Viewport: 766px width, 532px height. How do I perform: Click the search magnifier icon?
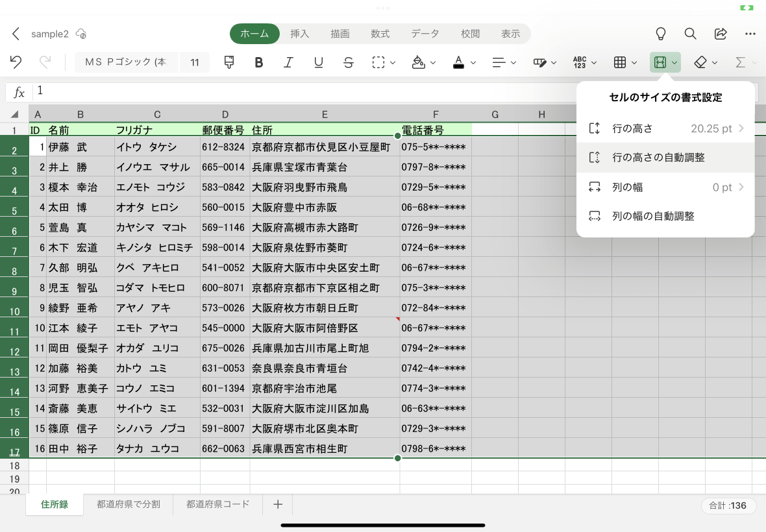coord(690,33)
